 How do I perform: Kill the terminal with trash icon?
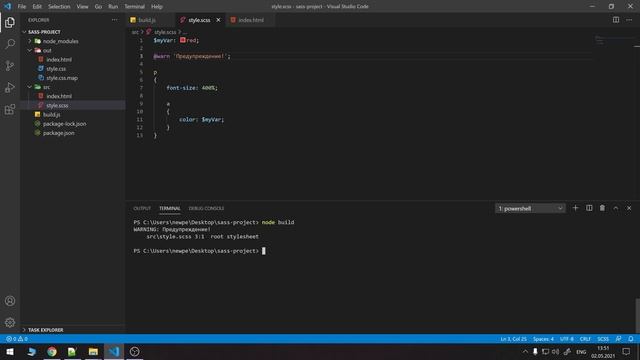(602, 208)
